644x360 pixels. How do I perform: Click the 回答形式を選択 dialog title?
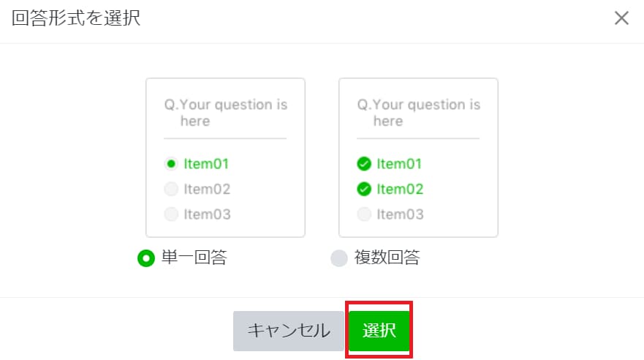point(76,18)
